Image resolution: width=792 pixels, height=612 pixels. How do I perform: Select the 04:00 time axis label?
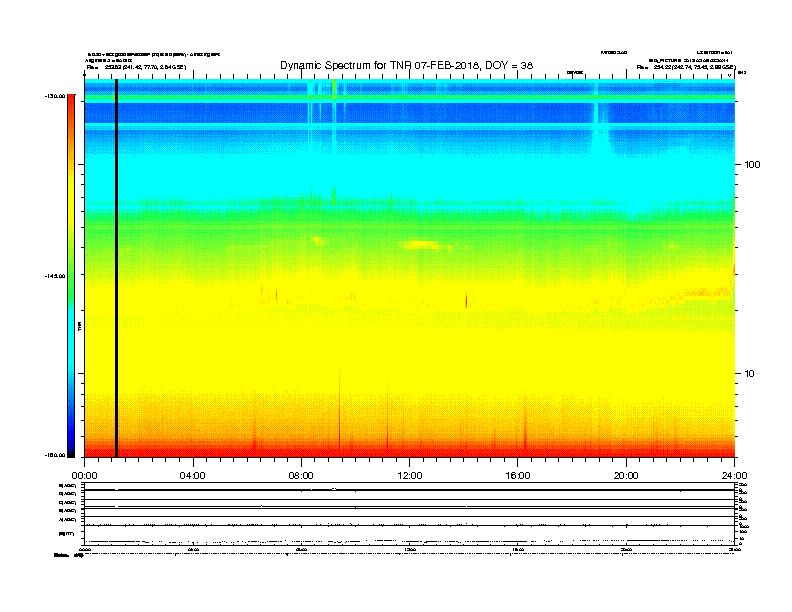(x=193, y=476)
